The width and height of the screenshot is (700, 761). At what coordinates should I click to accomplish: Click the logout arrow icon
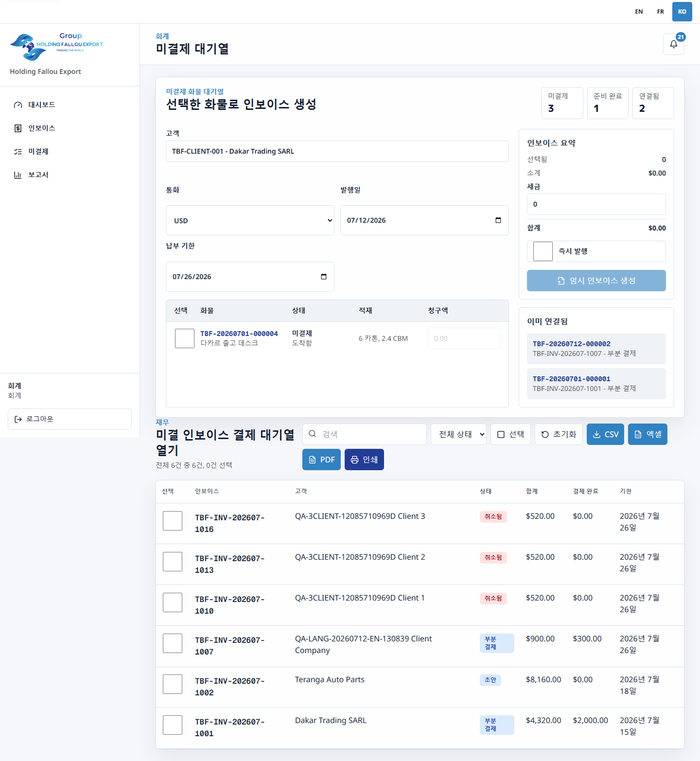(x=18, y=419)
